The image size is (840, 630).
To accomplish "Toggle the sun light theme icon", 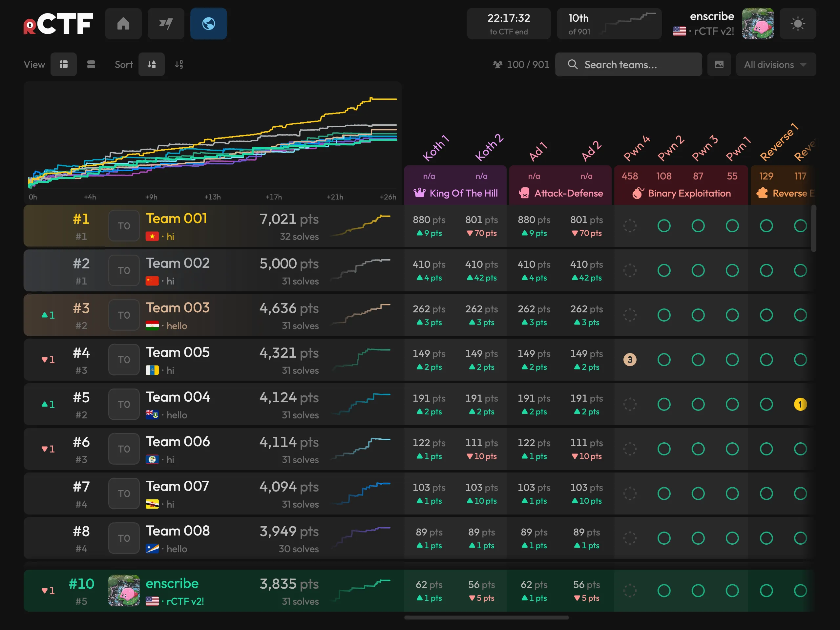I will point(797,24).
